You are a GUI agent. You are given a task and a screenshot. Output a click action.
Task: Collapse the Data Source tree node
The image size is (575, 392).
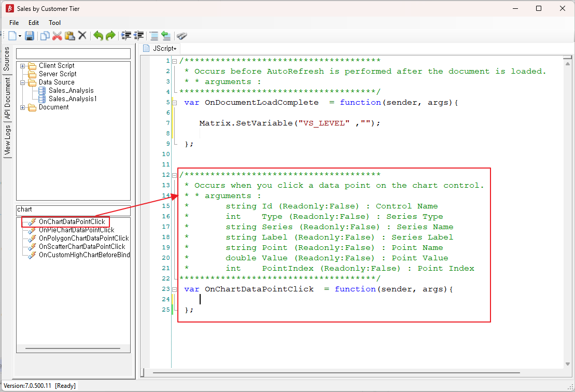tap(23, 82)
